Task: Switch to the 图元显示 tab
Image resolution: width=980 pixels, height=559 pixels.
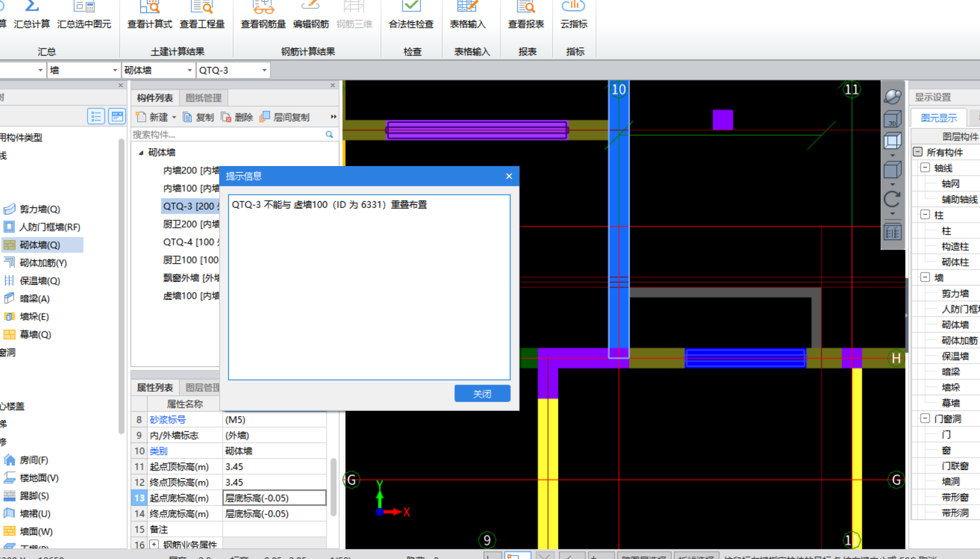Action: click(939, 118)
